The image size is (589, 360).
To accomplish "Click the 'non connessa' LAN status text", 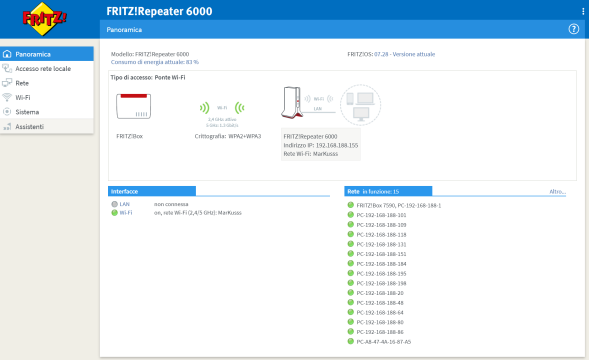I will click(171, 204).
